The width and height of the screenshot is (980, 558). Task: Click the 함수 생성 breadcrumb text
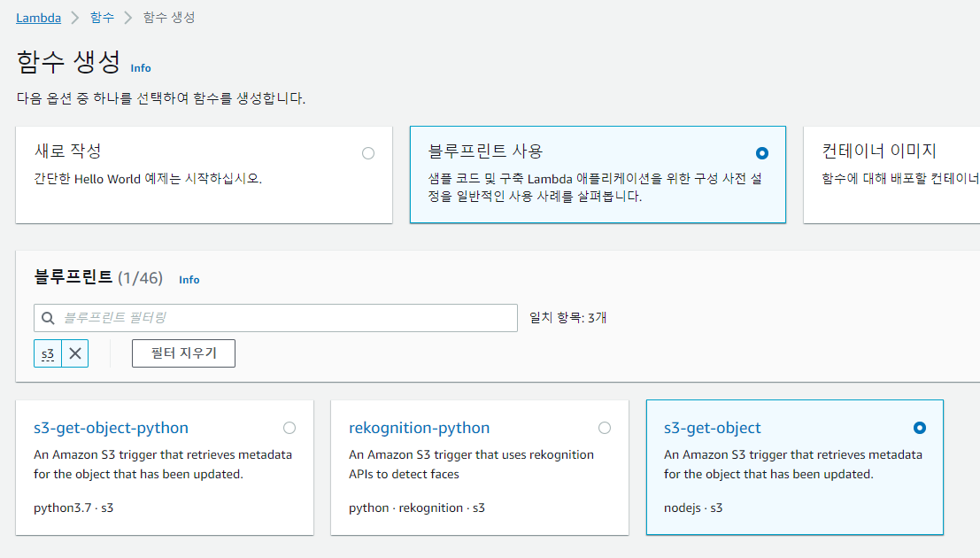coord(169,18)
